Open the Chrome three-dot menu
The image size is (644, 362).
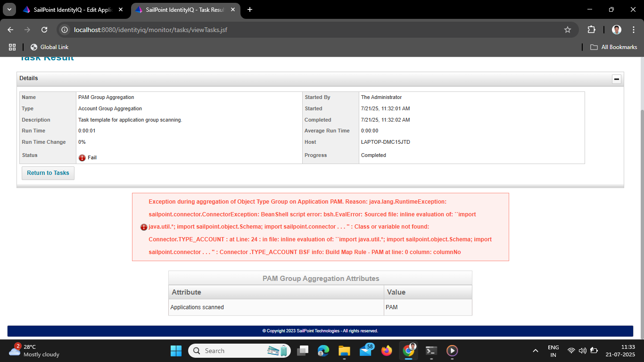click(x=634, y=30)
